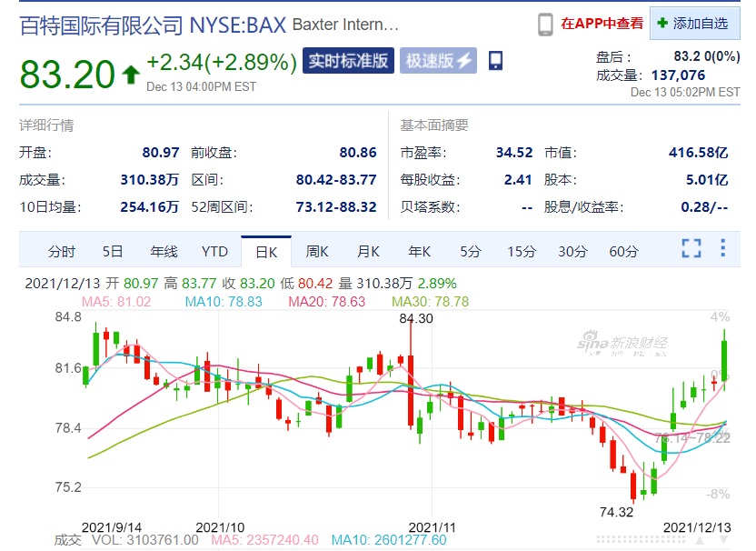Click the 区间 value 80.42-83.77

(336, 180)
